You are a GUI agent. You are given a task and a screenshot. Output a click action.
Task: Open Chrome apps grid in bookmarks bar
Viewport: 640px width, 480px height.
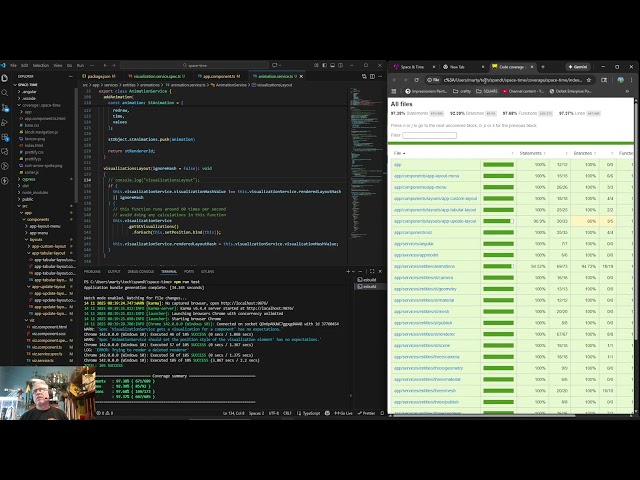click(x=394, y=91)
